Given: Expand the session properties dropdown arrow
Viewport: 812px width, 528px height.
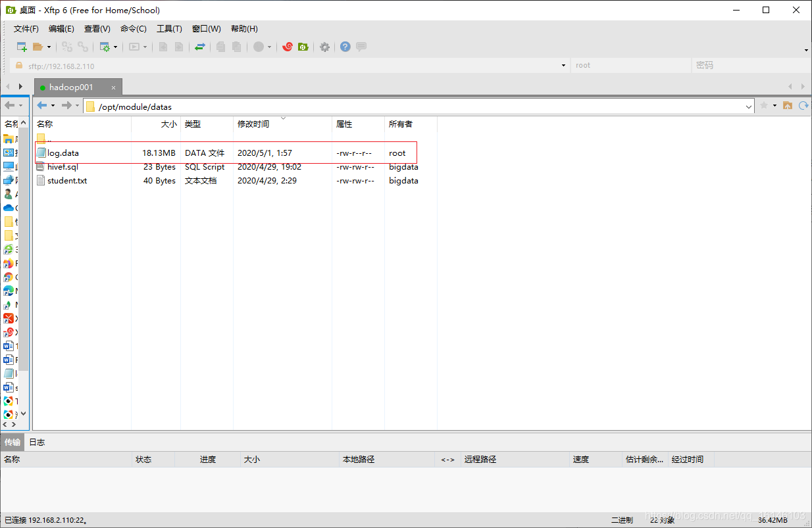Looking at the screenshot, I should tap(116, 47).
